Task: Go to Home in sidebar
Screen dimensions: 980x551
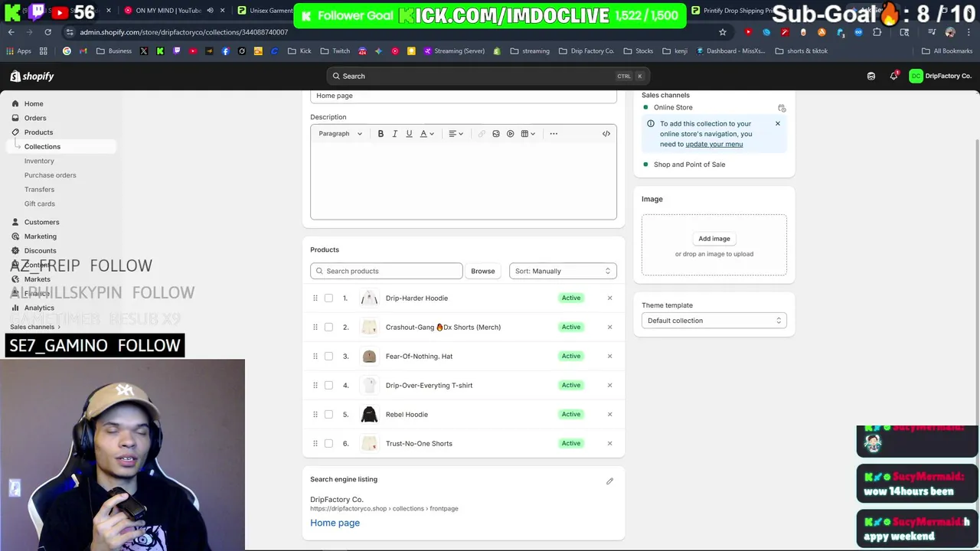Action: [34, 104]
